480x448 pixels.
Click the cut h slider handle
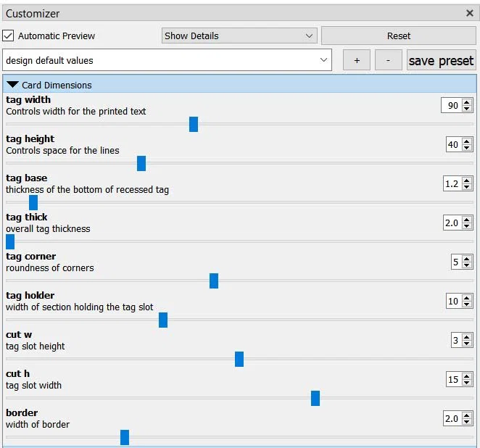coord(315,399)
